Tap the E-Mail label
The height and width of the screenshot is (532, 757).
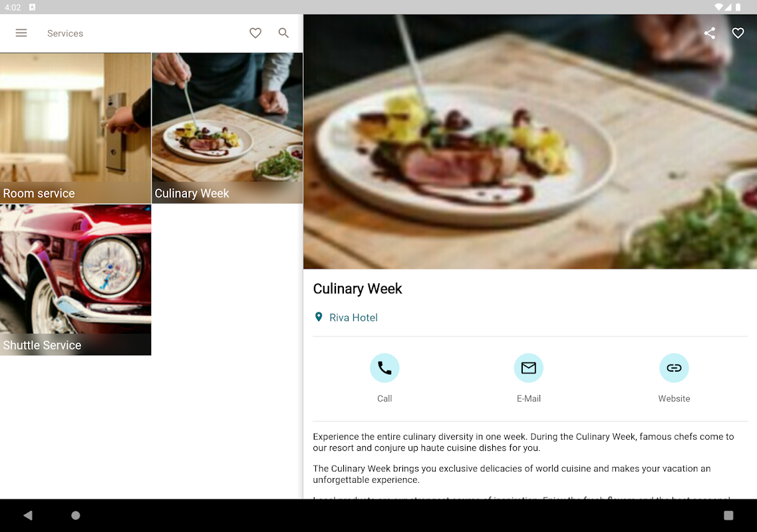click(529, 399)
